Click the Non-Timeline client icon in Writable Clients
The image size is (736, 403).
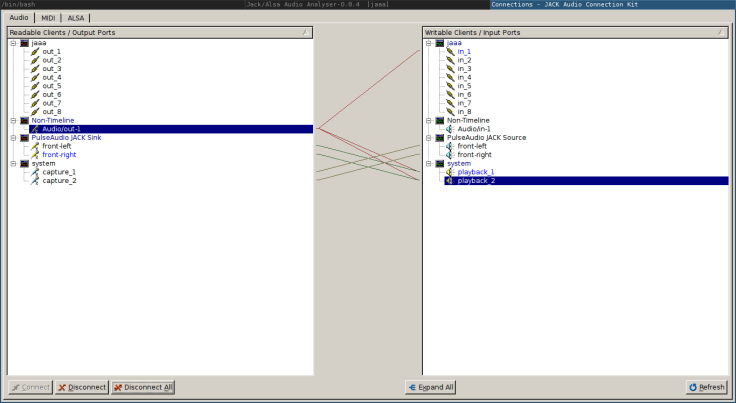pos(440,120)
